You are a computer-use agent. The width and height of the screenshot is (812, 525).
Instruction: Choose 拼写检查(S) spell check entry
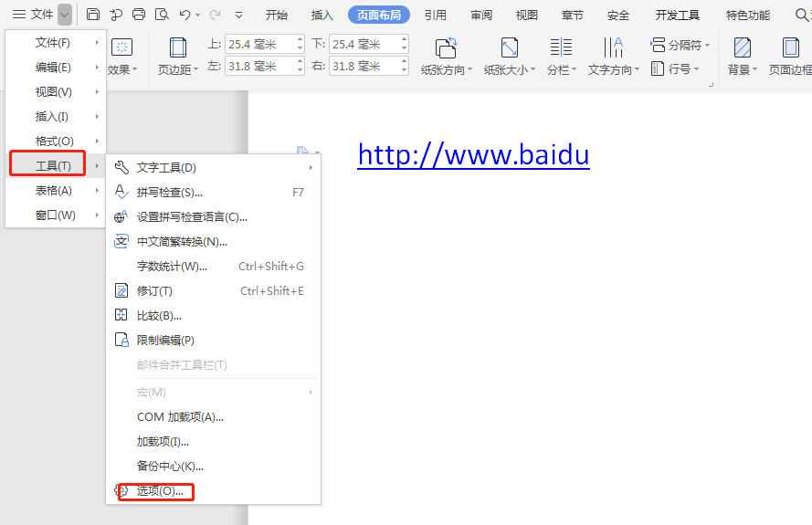(214, 192)
